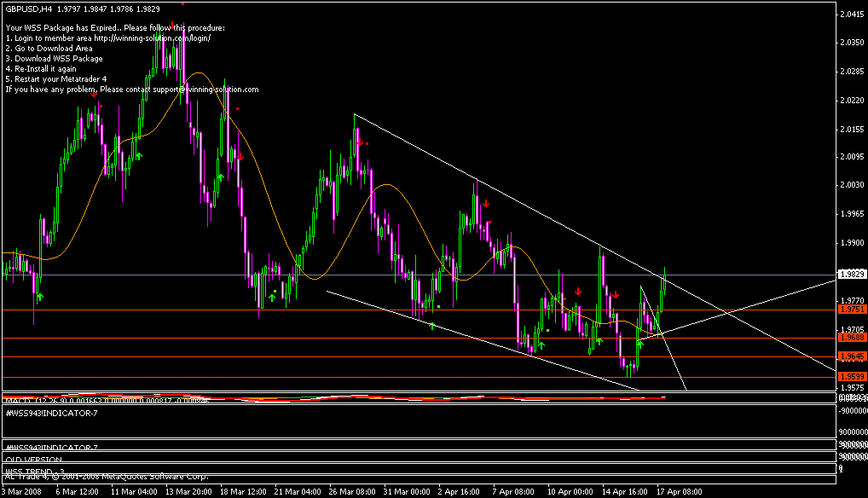The width and height of the screenshot is (868, 498).
Task: Click the support@winning-solution.com email address
Action: tap(206, 89)
